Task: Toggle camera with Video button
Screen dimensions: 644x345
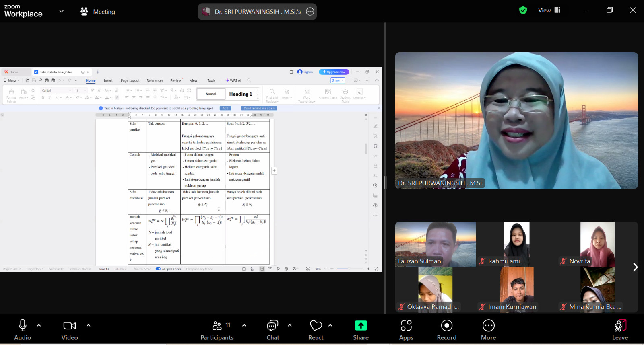Action: click(70, 329)
